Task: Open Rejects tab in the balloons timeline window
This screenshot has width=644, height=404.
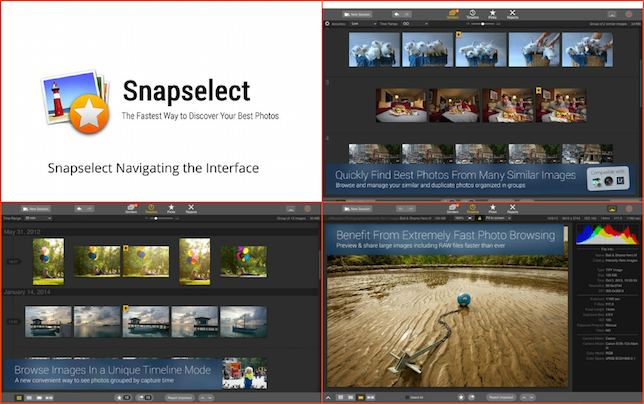Action: (191, 209)
